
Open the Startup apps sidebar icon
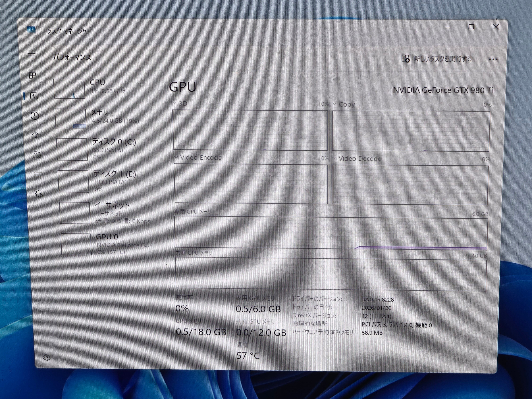(x=36, y=135)
